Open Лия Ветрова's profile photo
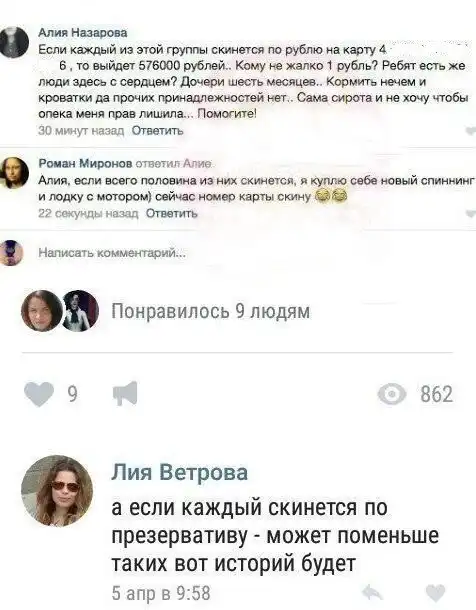476x610 pixels. 57,490
